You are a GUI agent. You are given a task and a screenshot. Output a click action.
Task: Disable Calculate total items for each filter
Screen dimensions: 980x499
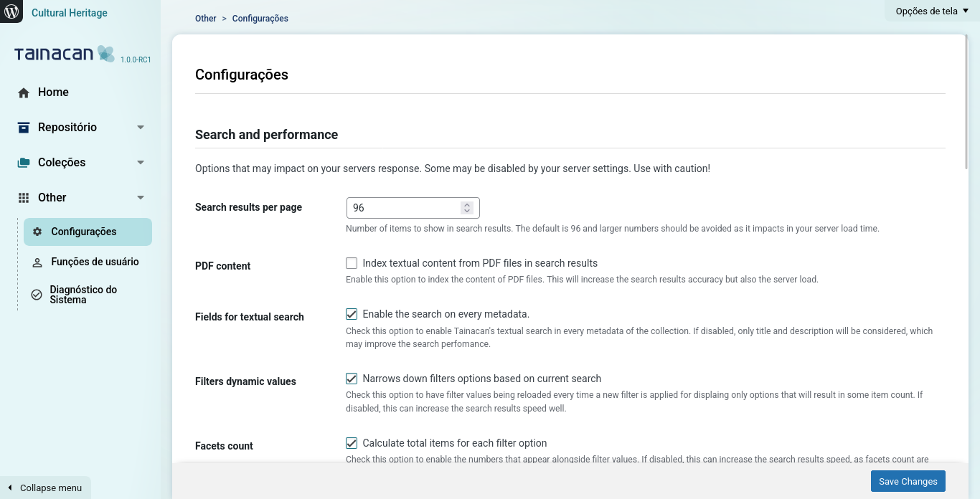point(352,443)
